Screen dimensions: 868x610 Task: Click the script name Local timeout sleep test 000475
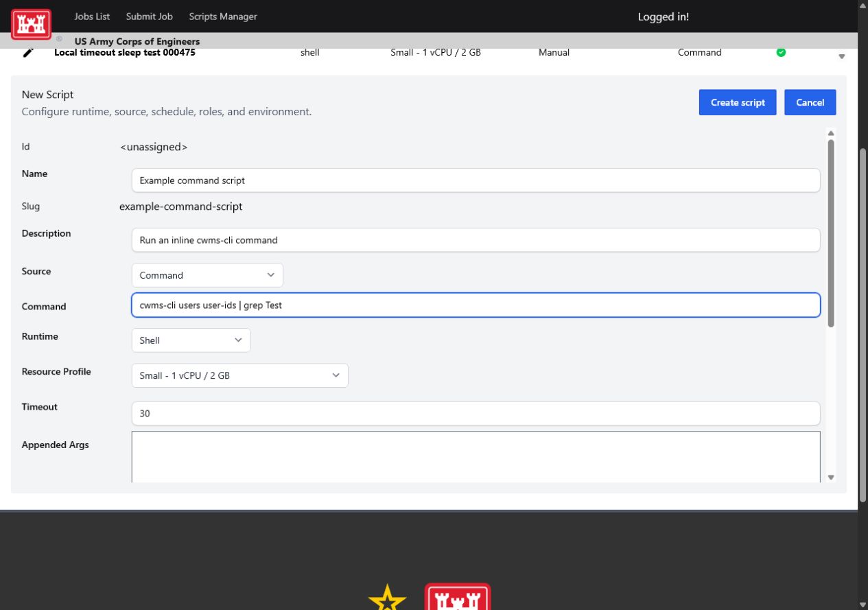125,52
